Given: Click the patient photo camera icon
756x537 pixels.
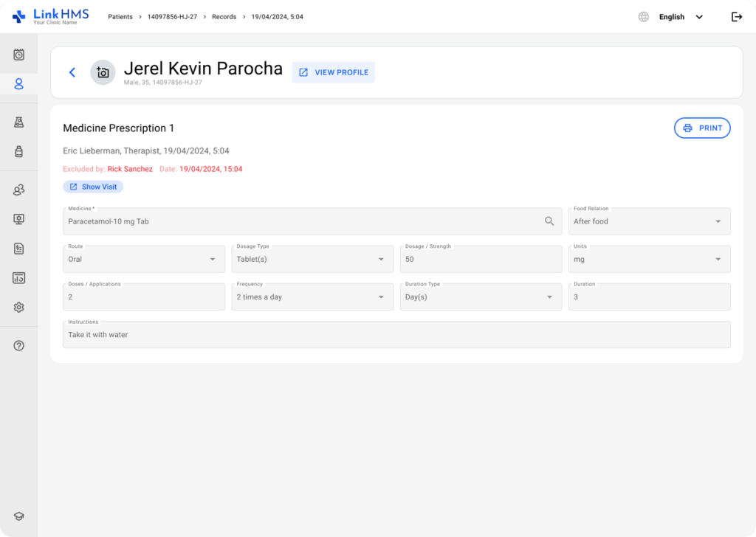Looking at the screenshot, I should pos(103,72).
